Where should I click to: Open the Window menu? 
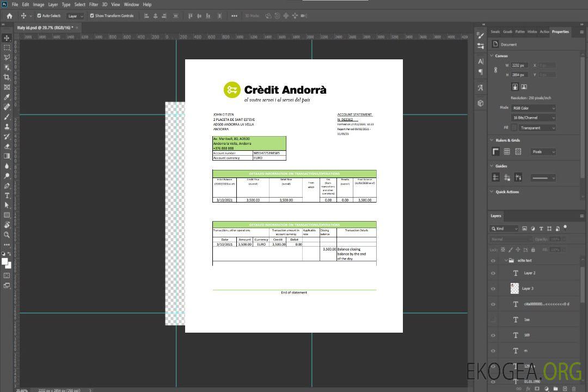(131, 4)
